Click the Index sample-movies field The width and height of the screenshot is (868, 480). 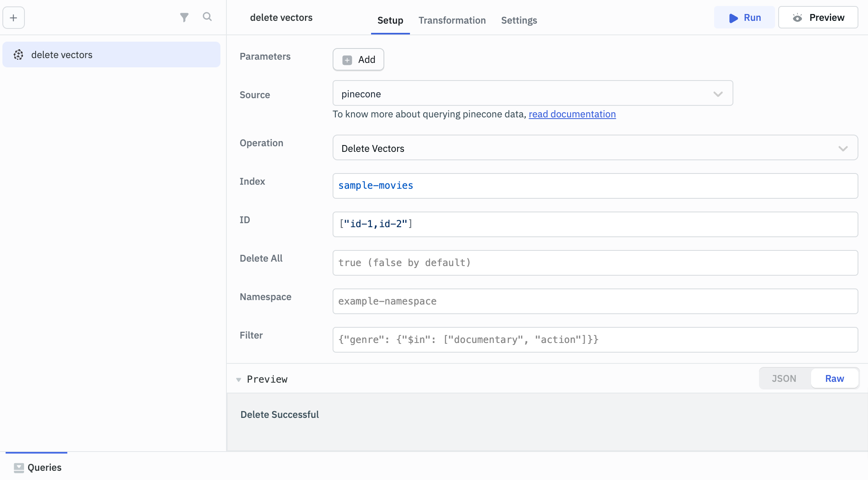point(595,186)
